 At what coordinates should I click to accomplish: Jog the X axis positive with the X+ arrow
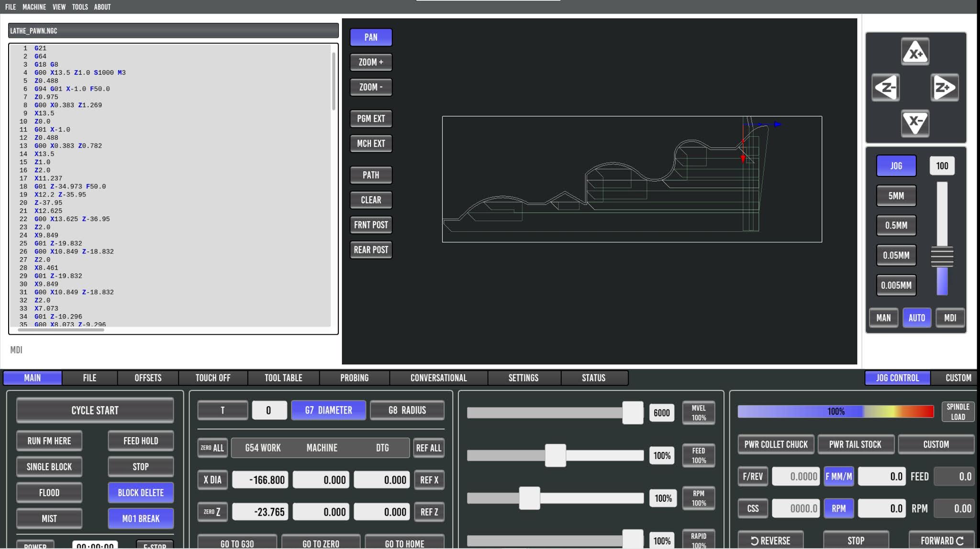(x=915, y=51)
